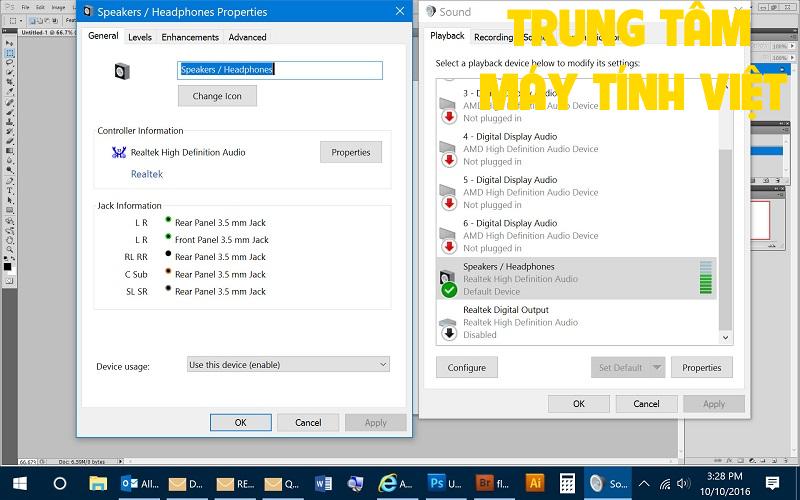The height and width of the screenshot is (500, 800).
Task: Open Photoshop from the taskbar
Action: (445, 483)
